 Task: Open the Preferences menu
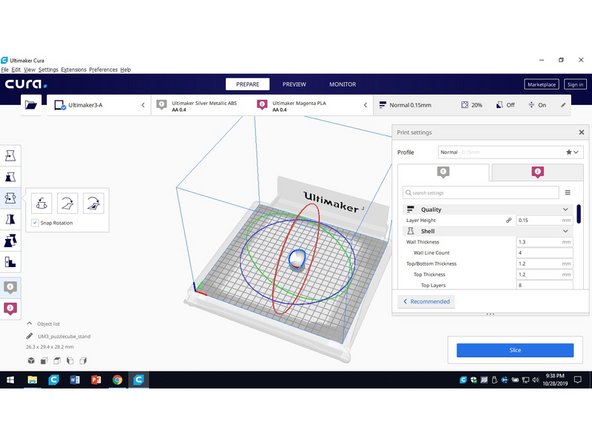pos(103,70)
